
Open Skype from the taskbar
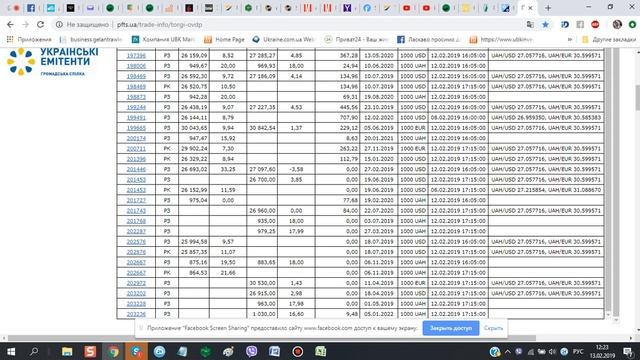pyautogui.click(x=136, y=351)
